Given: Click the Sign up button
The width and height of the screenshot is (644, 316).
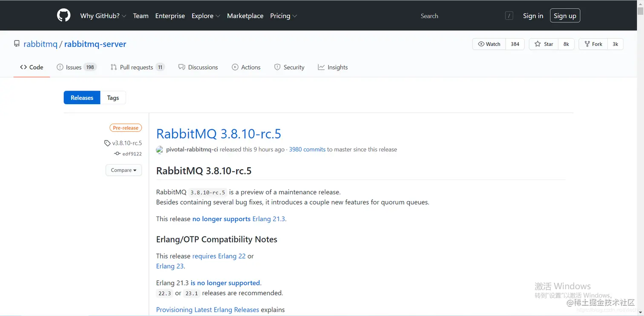Looking at the screenshot, I should pyautogui.click(x=565, y=16).
